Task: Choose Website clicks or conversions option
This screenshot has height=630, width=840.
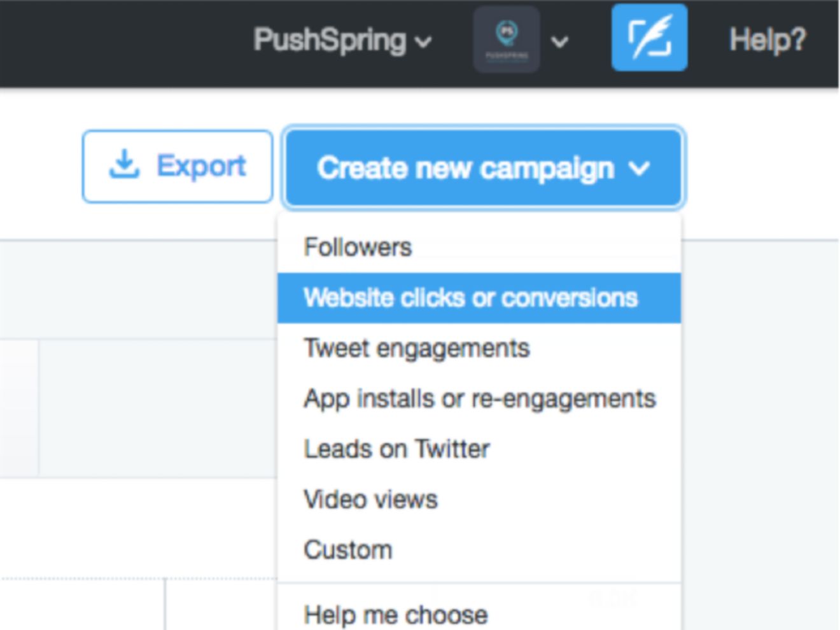Action: tap(470, 298)
